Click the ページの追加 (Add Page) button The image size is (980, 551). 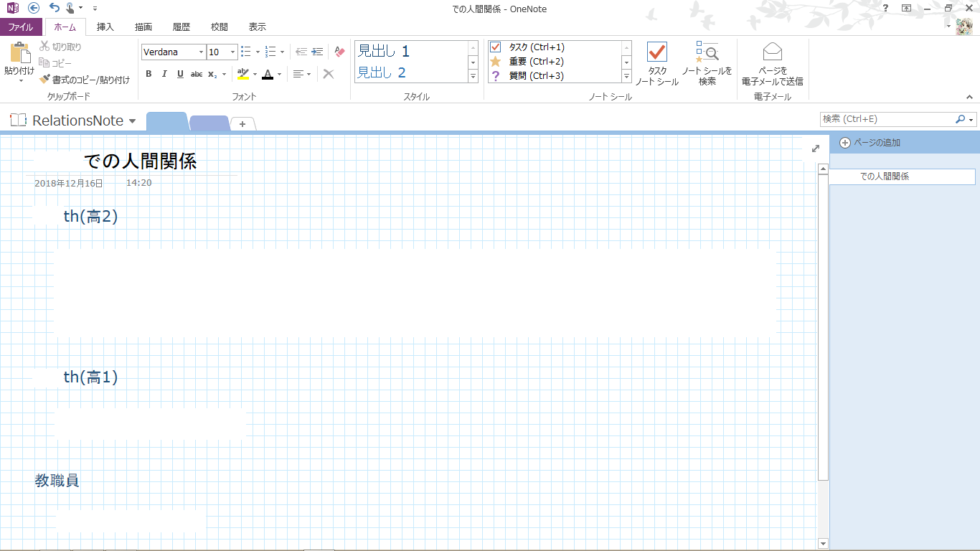click(870, 143)
